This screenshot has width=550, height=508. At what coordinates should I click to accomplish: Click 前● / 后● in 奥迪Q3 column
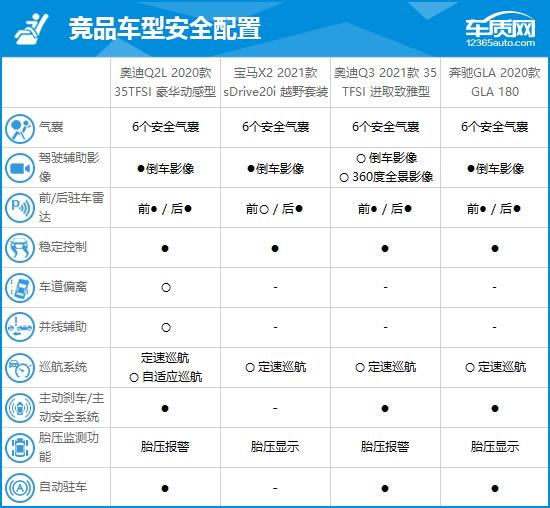point(385,209)
